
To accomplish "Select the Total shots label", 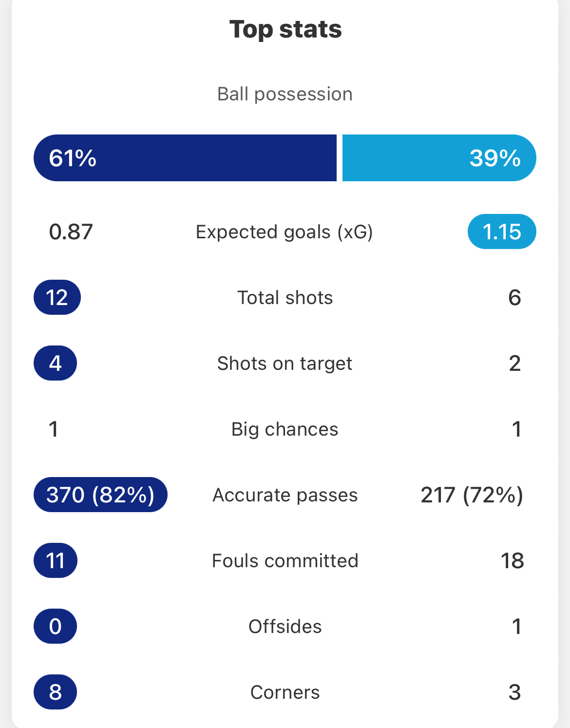I will tap(285, 298).
